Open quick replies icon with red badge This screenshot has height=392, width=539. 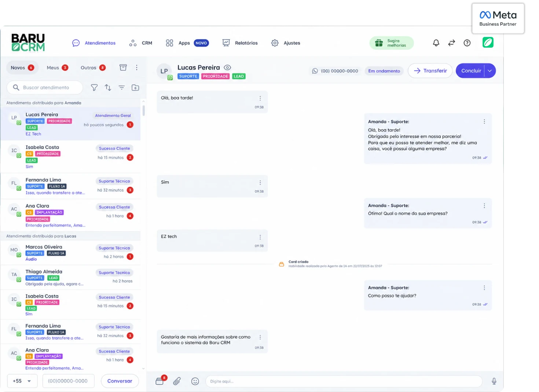pos(160,380)
